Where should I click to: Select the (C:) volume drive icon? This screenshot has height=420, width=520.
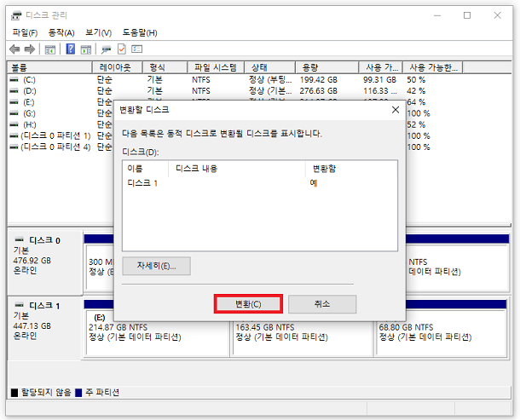14,79
